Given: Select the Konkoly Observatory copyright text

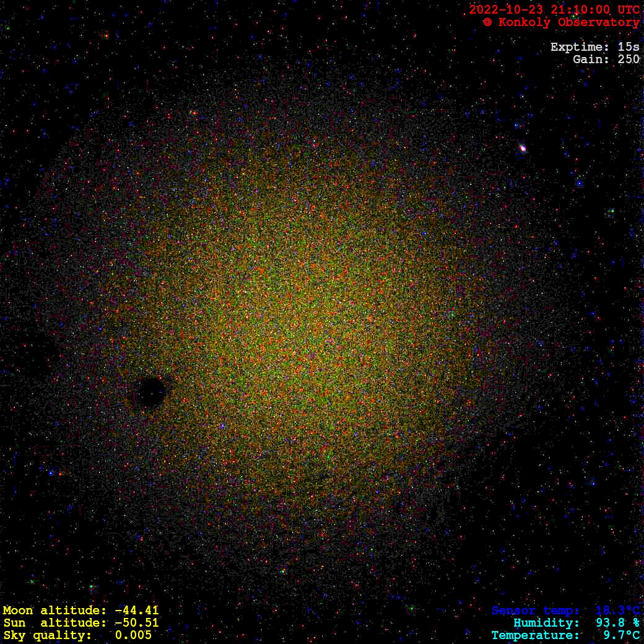Looking at the screenshot, I should pos(561,22).
